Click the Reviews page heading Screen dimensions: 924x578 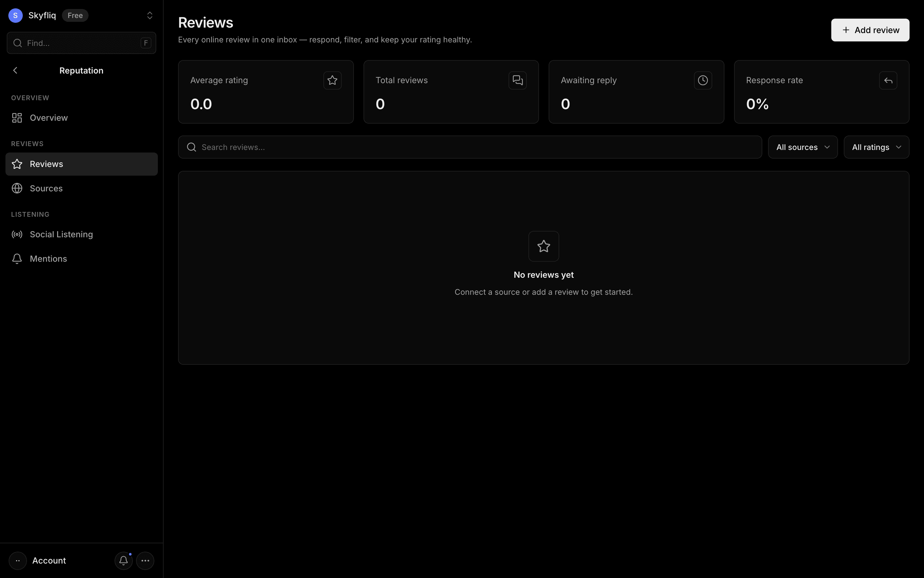(x=205, y=22)
